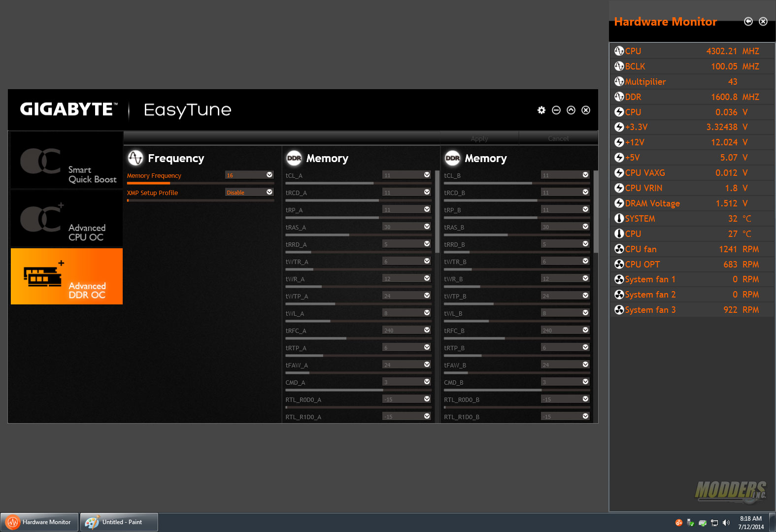Viewport: 776px width, 532px height.
Task: Click the Memory A column scrollbar
Action: pos(437,212)
